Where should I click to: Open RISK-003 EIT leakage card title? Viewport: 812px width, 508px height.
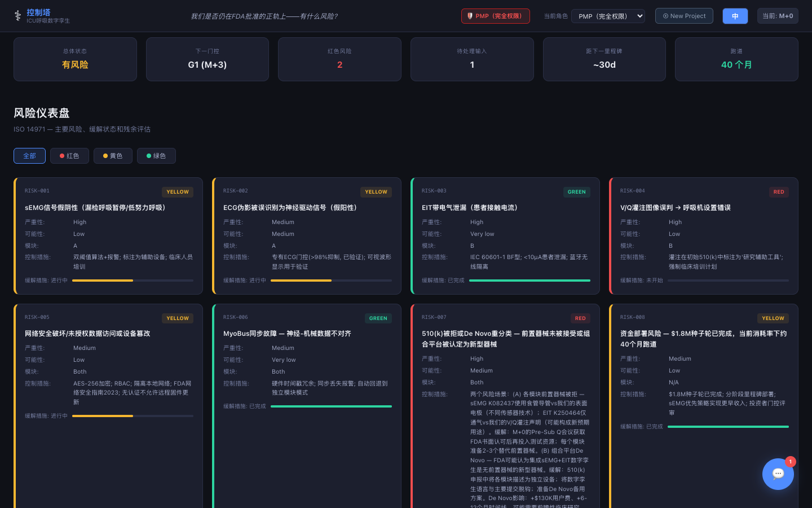[x=471, y=208]
